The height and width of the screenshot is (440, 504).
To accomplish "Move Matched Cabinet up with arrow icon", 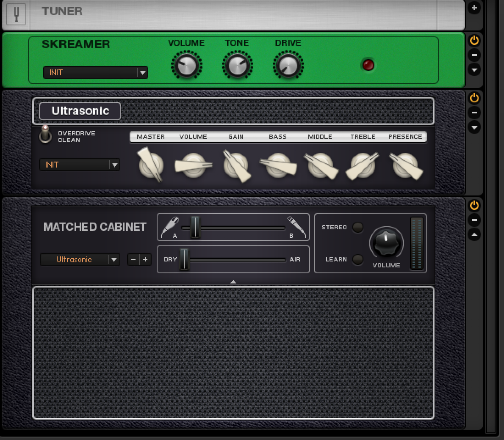I will (474, 235).
